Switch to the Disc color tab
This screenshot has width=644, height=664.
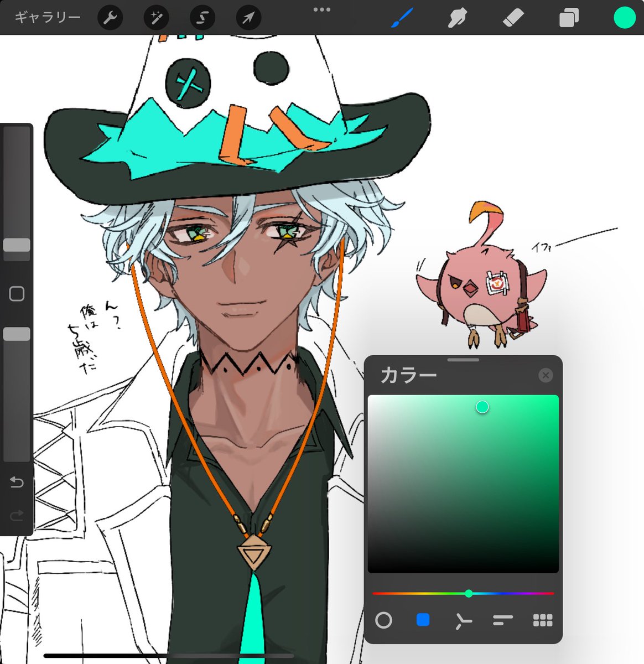coord(383,620)
